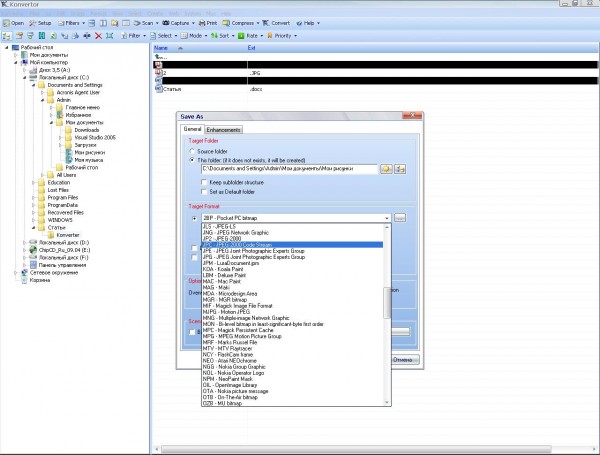The image size is (600, 455).
Task: Click the green refresh icon in second toolbar
Action: tap(53, 36)
